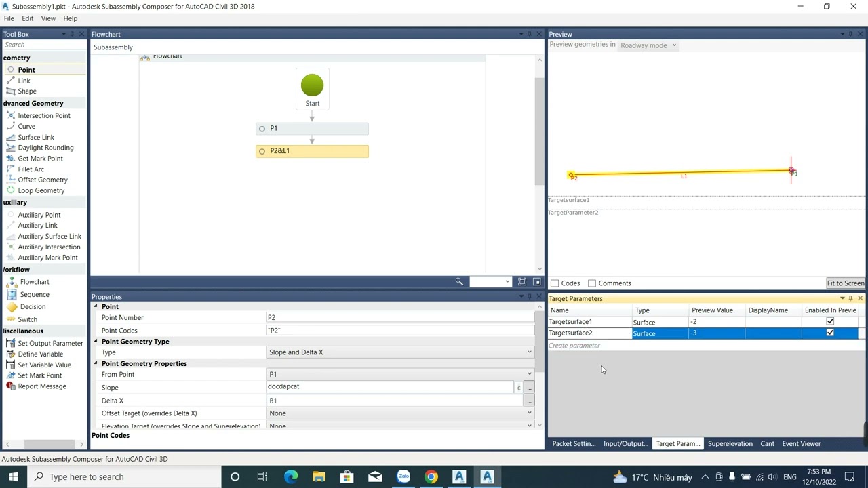
Task: Toggle the Comments checkbox in Preview
Action: 592,283
